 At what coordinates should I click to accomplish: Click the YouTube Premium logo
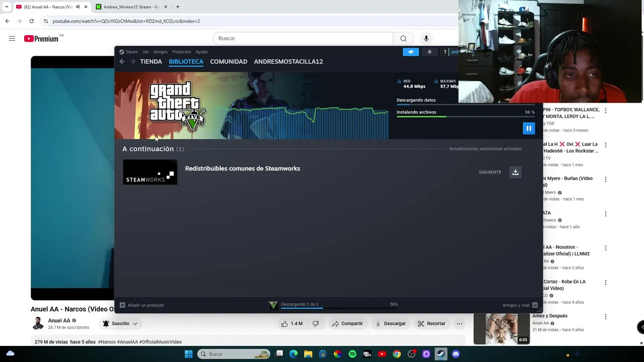point(41,39)
